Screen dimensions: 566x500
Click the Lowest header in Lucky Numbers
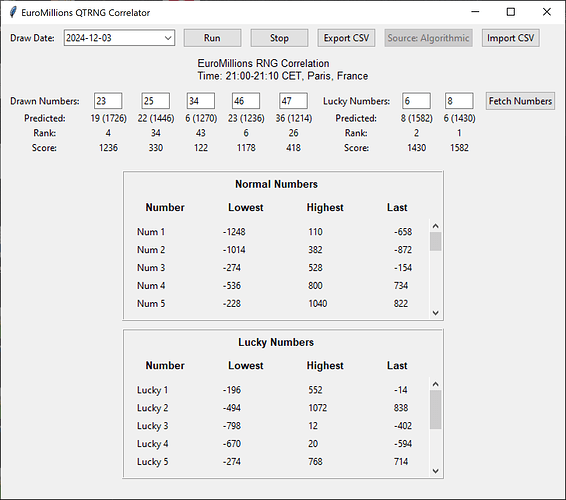(245, 366)
